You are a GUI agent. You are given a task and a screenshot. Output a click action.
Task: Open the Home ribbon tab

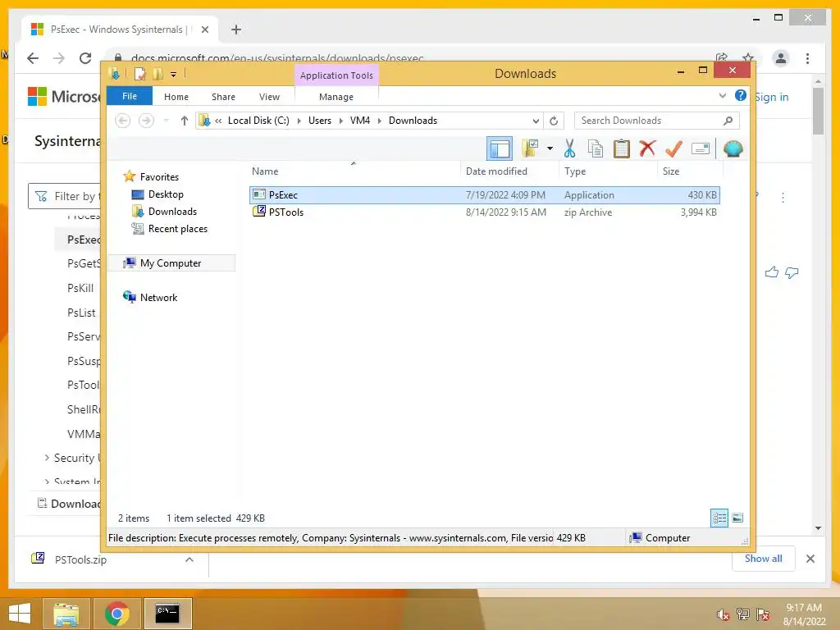(x=176, y=97)
